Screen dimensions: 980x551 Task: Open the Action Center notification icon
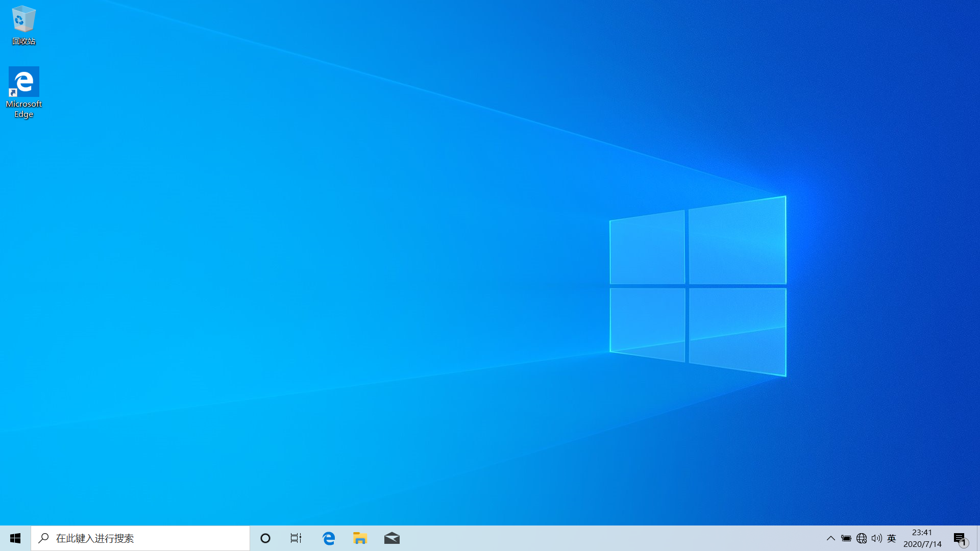[960, 538]
